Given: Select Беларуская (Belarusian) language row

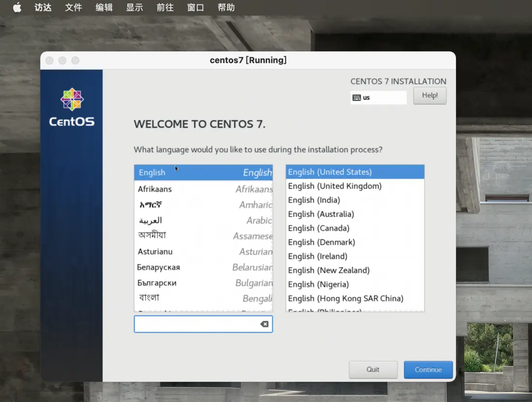Looking at the screenshot, I should pos(203,267).
